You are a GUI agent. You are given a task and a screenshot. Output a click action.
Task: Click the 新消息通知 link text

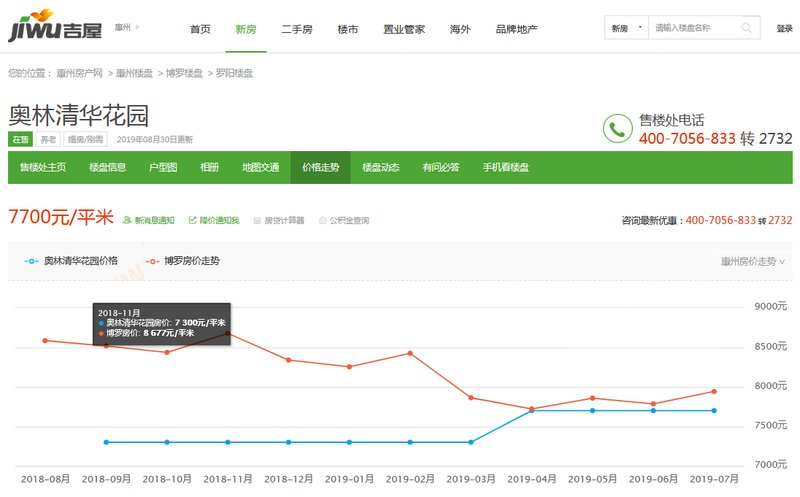tap(154, 220)
